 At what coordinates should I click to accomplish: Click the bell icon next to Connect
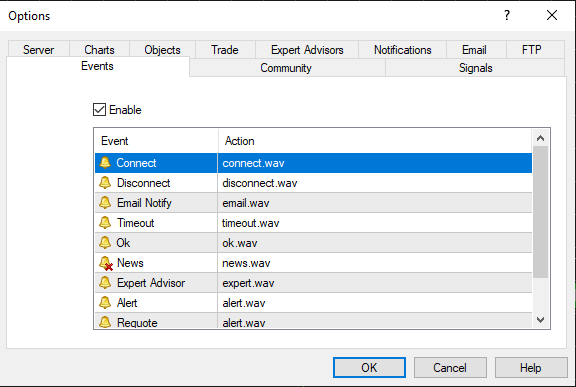click(105, 163)
